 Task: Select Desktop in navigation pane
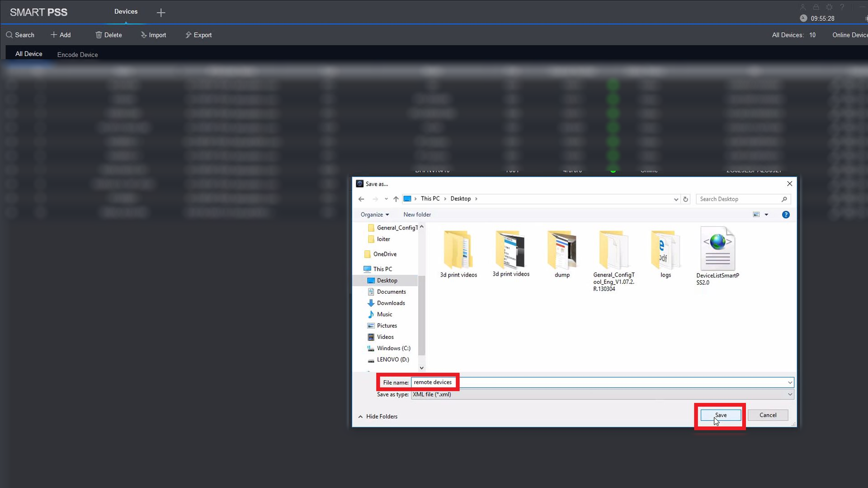click(x=382, y=281)
